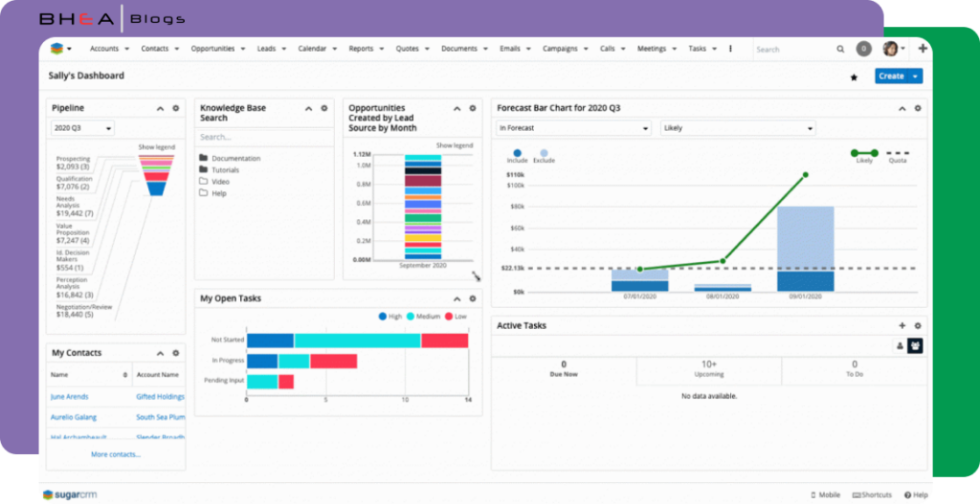Toggle Low series in tasks legend
Screen dimensions: 980x504
(456, 317)
